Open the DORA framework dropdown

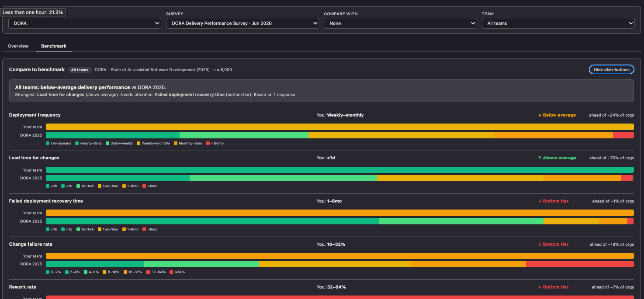(x=85, y=23)
